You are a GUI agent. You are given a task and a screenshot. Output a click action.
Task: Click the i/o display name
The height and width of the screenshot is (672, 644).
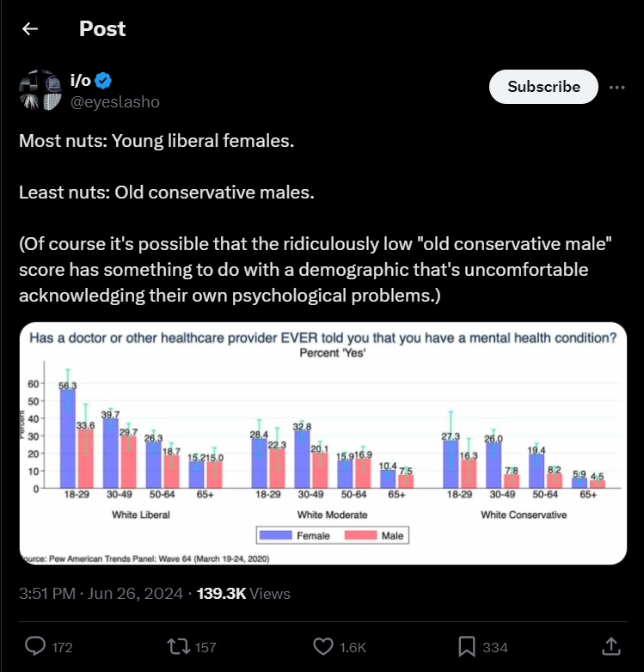click(80, 82)
